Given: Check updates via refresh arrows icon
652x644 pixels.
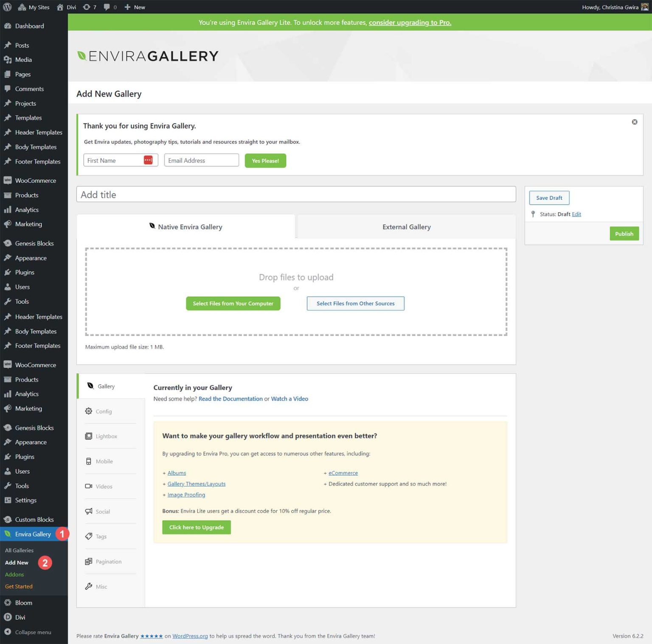Looking at the screenshot, I should (86, 7).
